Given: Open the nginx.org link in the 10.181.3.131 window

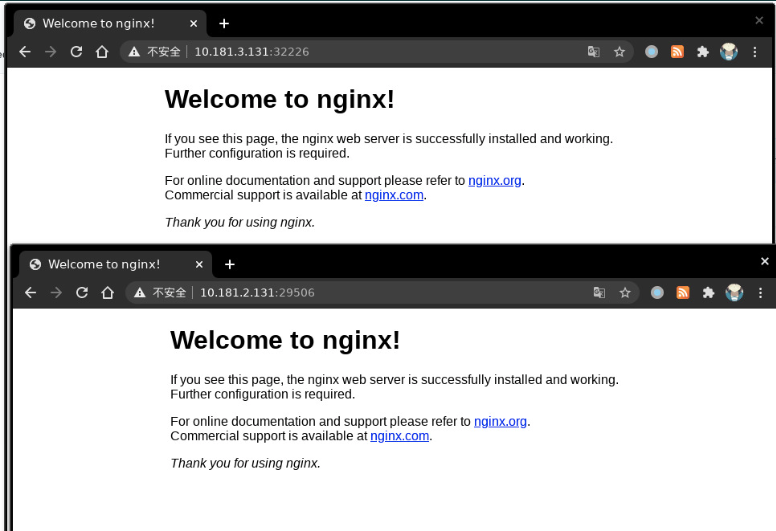Looking at the screenshot, I should (x=494, y=181).
